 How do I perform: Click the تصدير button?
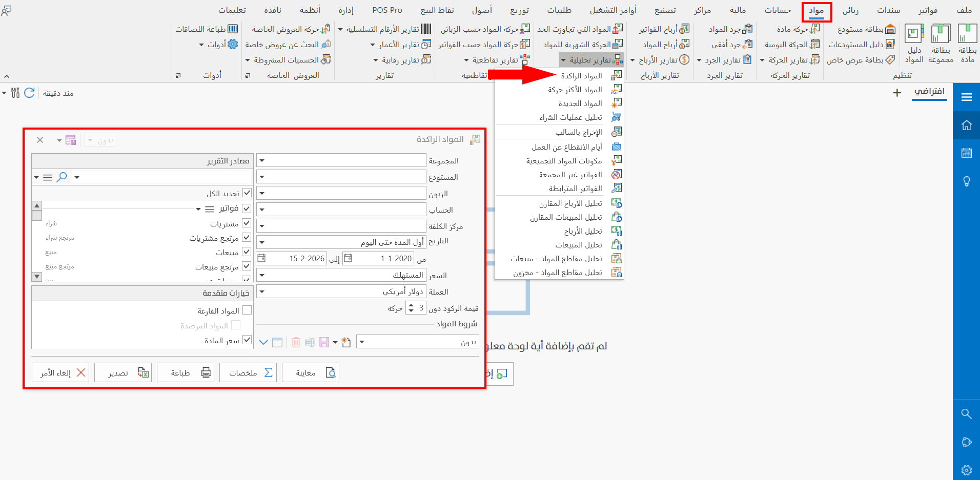tap(122, 372)
